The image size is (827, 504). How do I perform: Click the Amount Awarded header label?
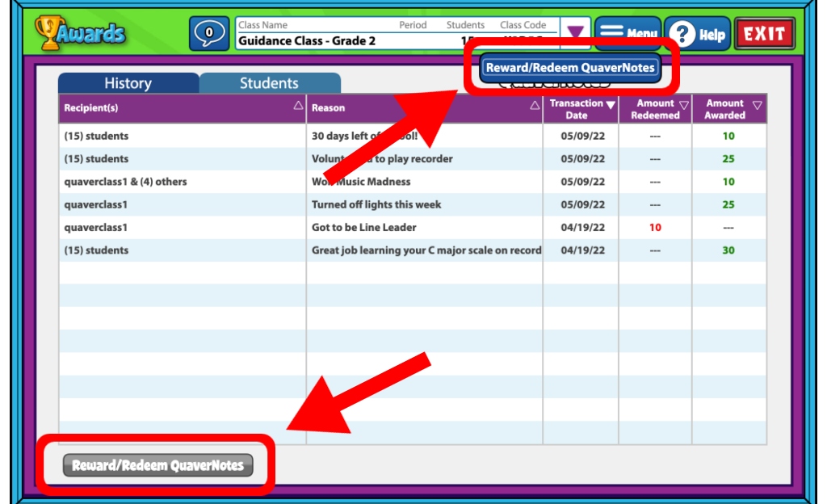[x=724, y=109]
